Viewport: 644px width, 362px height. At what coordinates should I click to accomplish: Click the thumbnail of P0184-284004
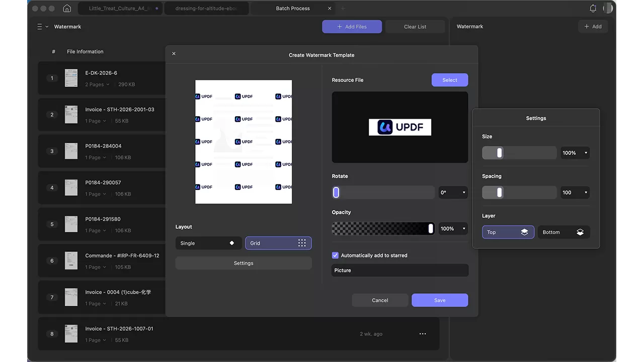(x=71, y=151)
